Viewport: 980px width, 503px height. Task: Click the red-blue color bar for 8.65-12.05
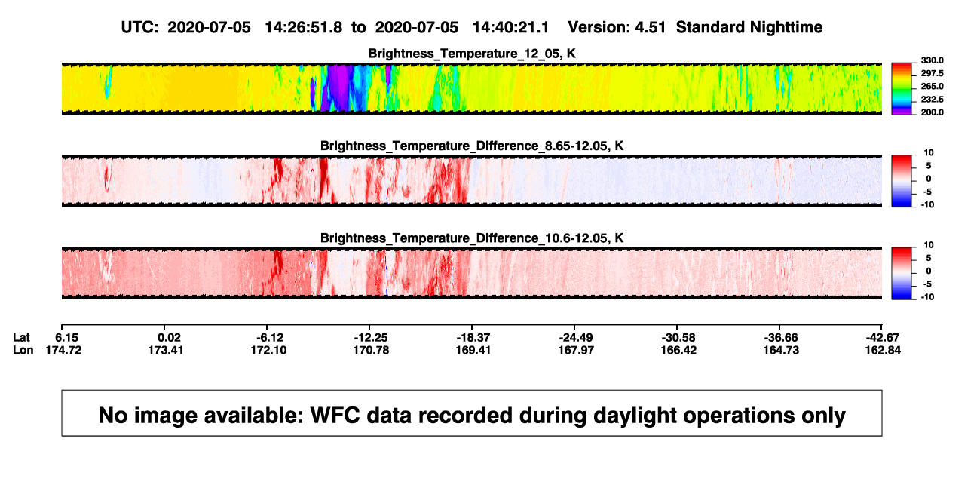(900, 181)
